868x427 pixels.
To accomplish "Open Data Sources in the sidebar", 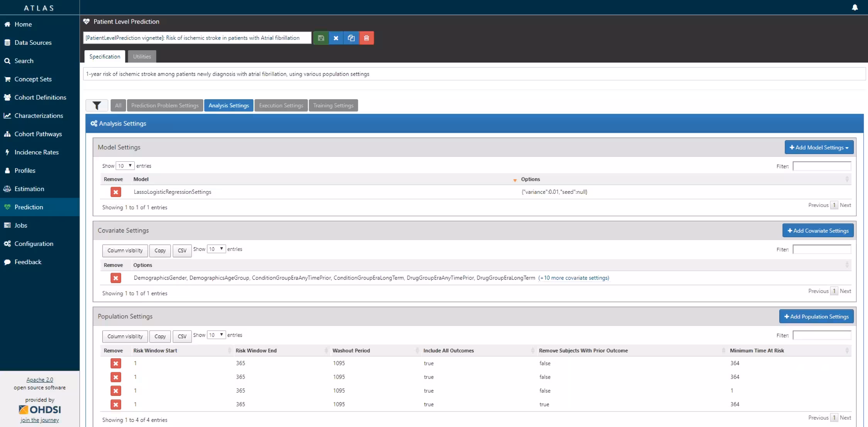I will (x=40, y=42).
